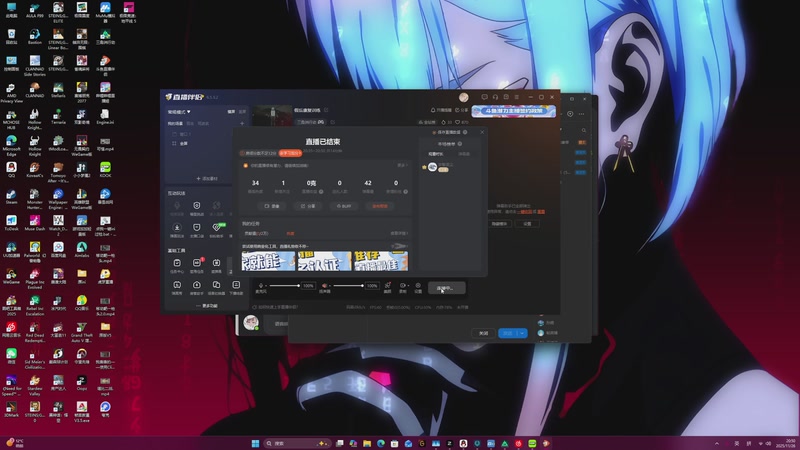Click the 添加素材 add source button
The height and width of the screenshot is (450, 800).
point(207,179)
